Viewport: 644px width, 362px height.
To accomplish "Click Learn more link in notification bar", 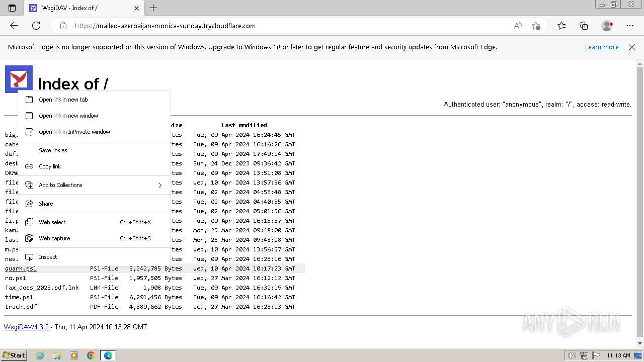I will [602, 47].
